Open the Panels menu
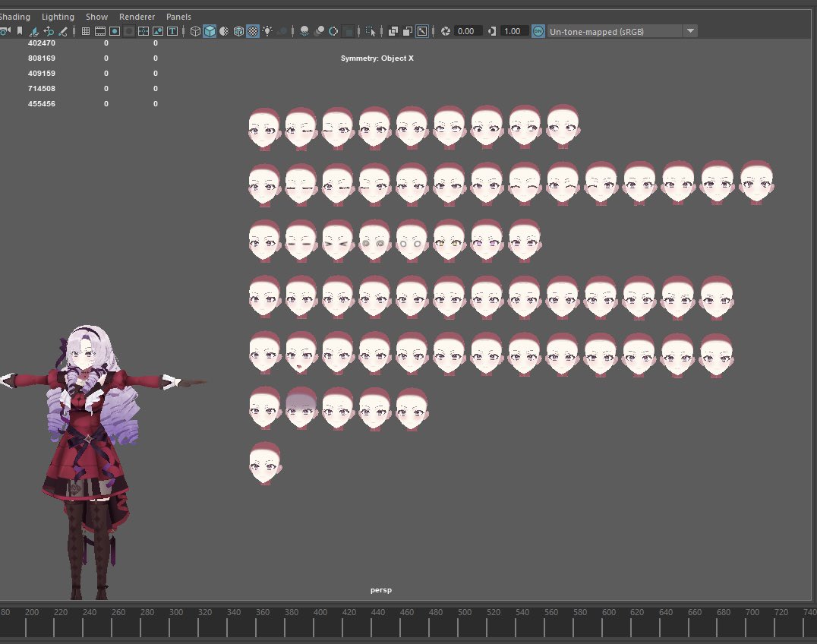This screenshot has height=644, width=817. click(x=178, y=17)
